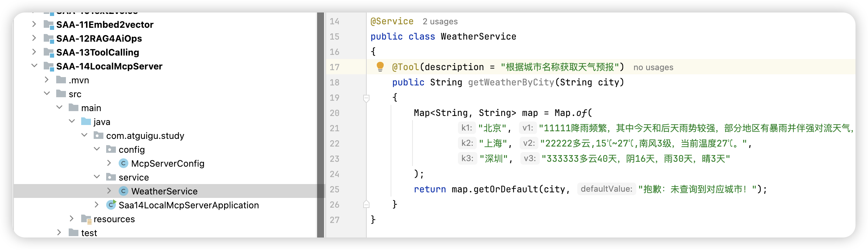Click the resources folder icon
868x250 pixels.
click(86, 219)
